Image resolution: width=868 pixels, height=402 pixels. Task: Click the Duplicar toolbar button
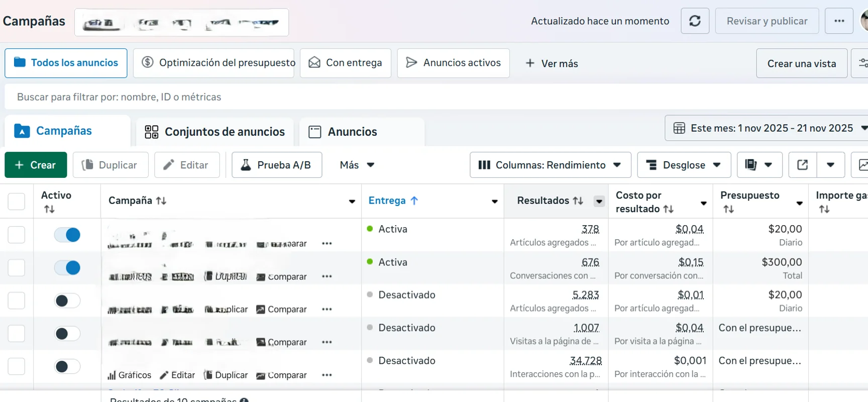pyautogui.click(x=111, y=165)
